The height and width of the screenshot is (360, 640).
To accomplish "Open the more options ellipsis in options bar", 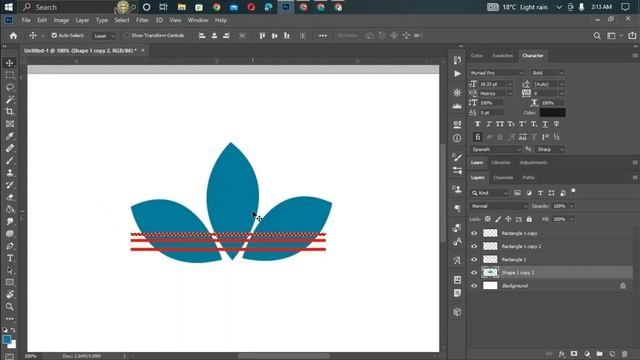I will pyautogui.click(x=323, y=36).
